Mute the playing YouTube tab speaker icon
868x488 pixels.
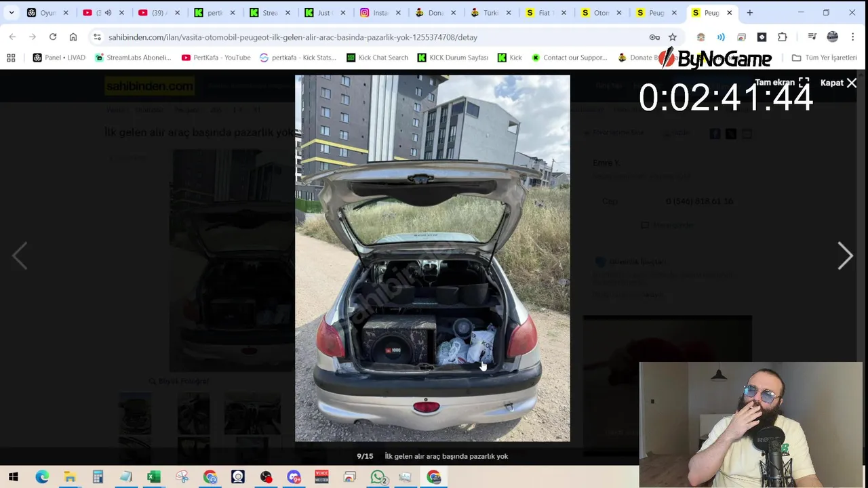coord(108,13)
